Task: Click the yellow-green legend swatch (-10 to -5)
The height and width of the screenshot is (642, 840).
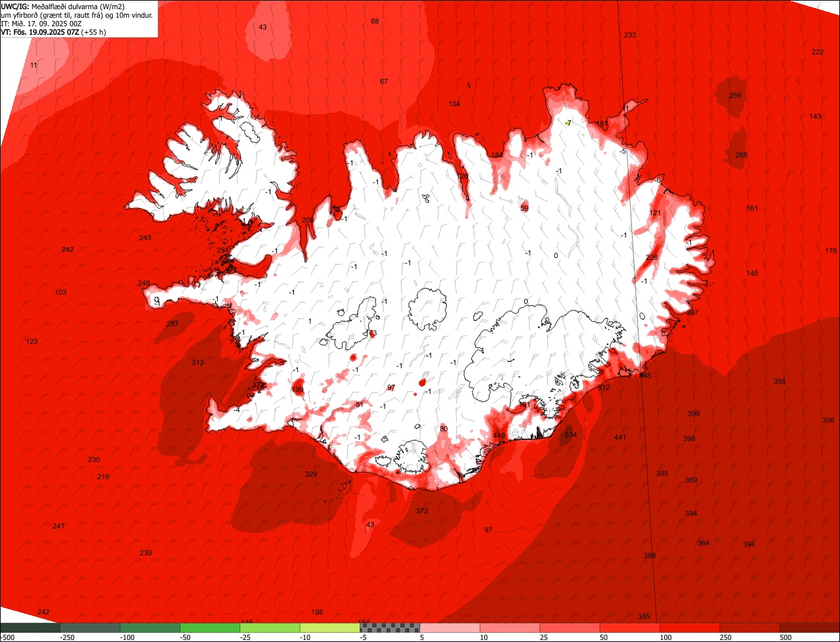Action: tap(329, 628)
